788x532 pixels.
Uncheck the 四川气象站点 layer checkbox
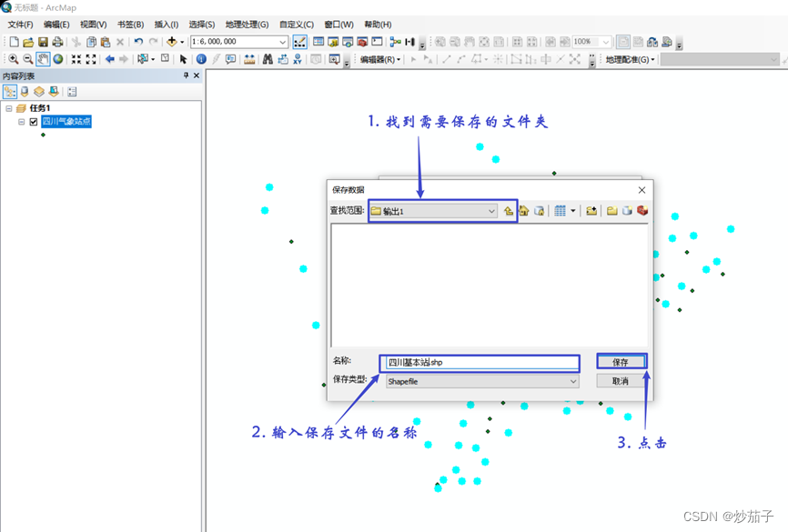pyautogui.click(x=34, y=122)
